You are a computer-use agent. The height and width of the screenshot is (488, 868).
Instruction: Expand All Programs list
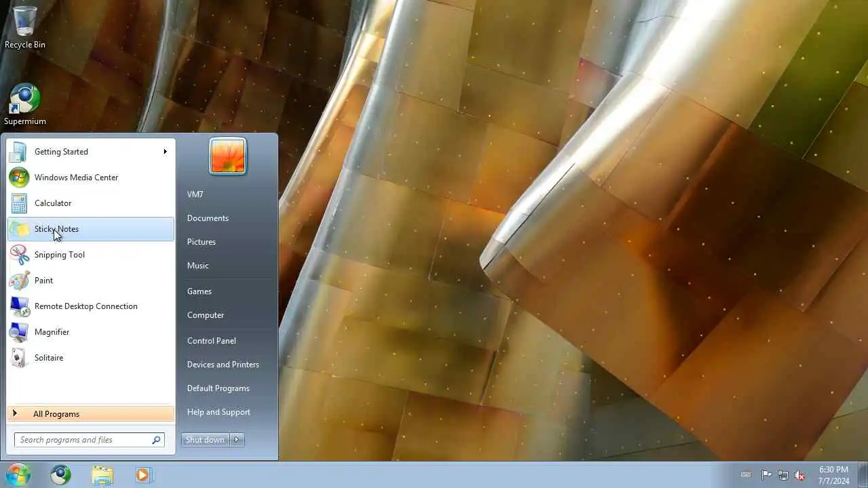(x=91, y=414)
